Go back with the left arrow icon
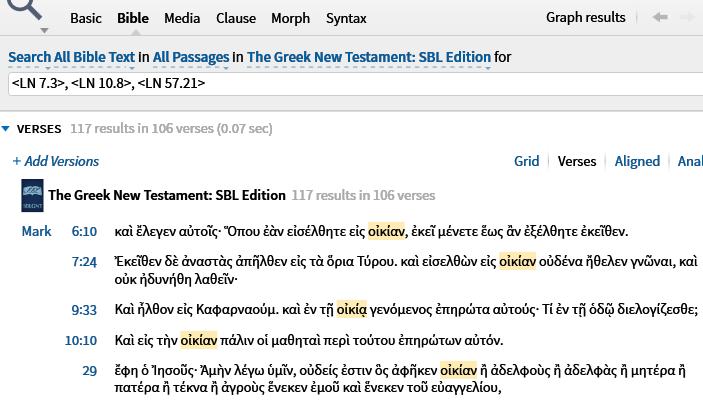 point(660,17)
